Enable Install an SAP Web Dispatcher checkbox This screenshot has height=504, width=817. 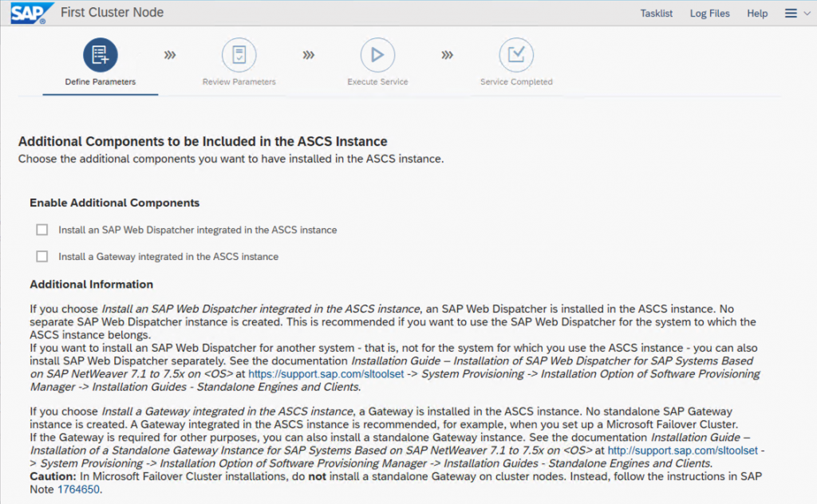pyautogui.click(x=42, y=230)
